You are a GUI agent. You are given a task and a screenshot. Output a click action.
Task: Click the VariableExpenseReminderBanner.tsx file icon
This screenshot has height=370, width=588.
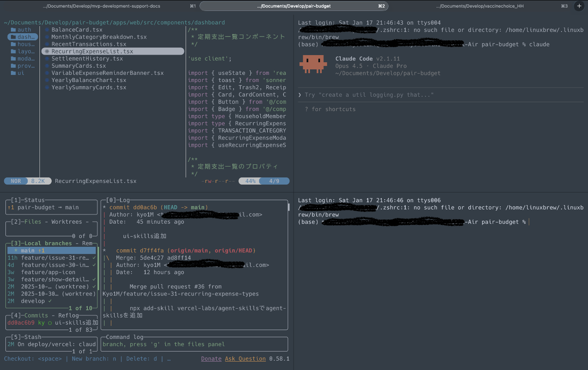(47, 73)
